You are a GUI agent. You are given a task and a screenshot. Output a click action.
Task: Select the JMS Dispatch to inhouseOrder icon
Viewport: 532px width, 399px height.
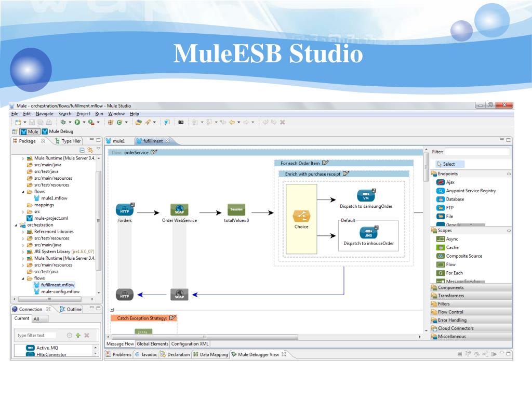click(368, 233)
